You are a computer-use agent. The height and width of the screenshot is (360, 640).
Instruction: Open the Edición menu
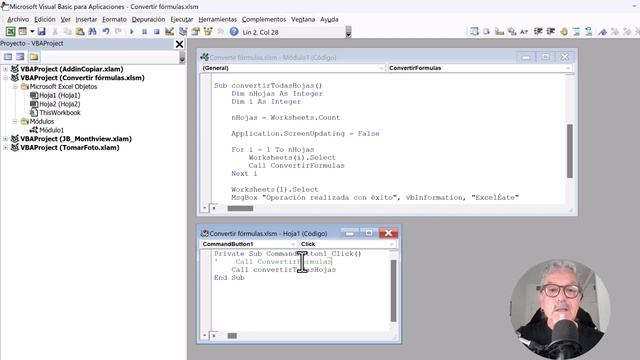tap(44, 19)
